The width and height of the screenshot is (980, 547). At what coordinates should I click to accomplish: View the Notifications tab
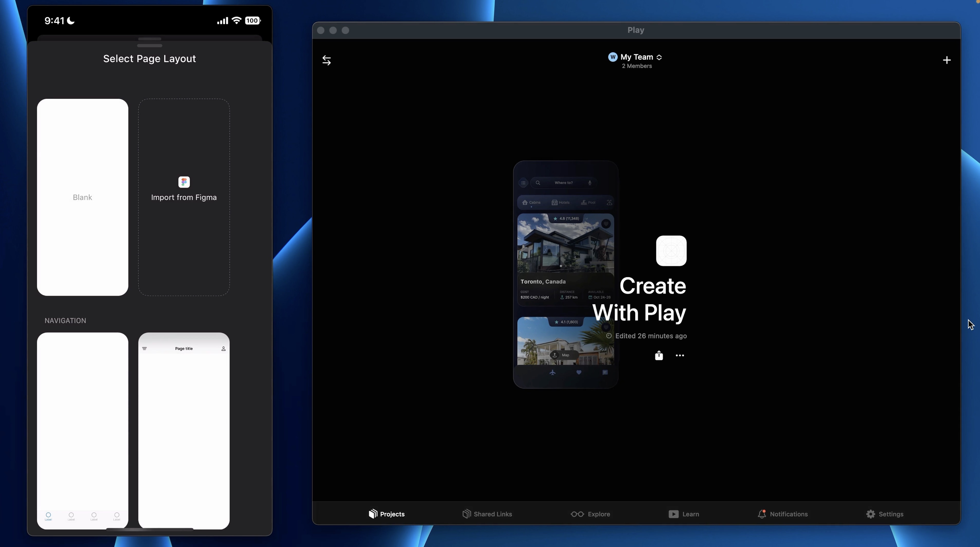tap(782, 514)
